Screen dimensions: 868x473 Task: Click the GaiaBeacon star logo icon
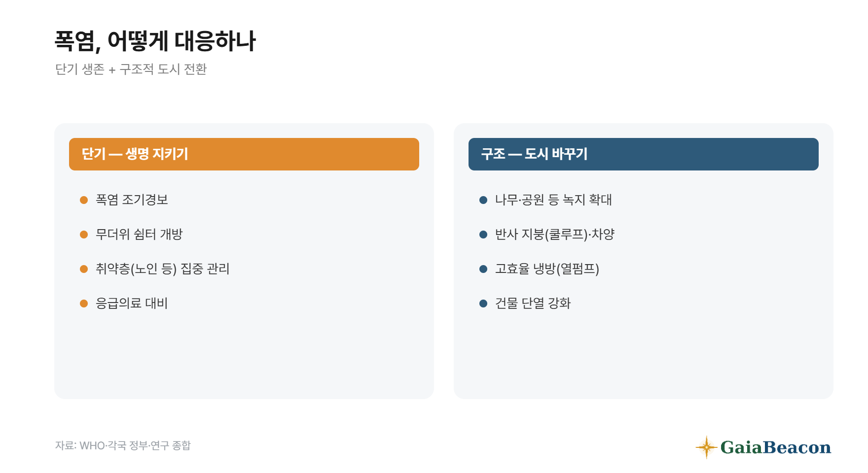(x=706, y=447)
